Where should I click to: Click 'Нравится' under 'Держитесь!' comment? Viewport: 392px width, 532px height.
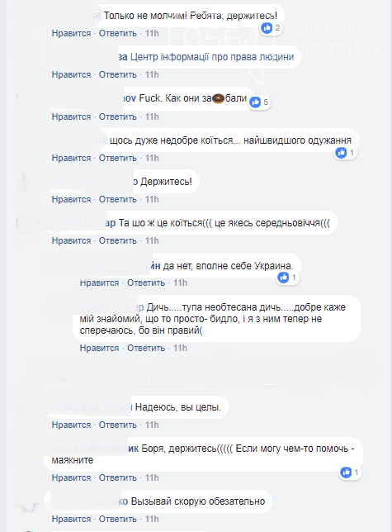point(71,200)
